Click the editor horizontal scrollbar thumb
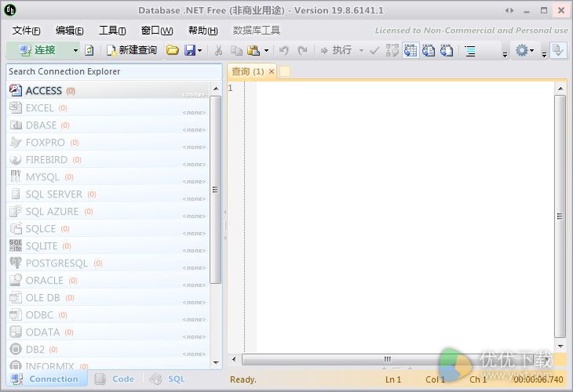Screen dimensions: 573x392 [387, 359]
